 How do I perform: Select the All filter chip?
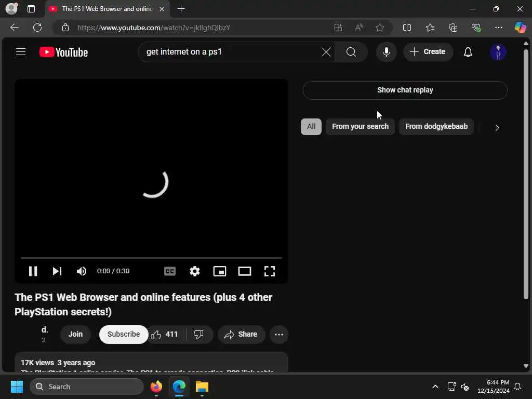311,127
